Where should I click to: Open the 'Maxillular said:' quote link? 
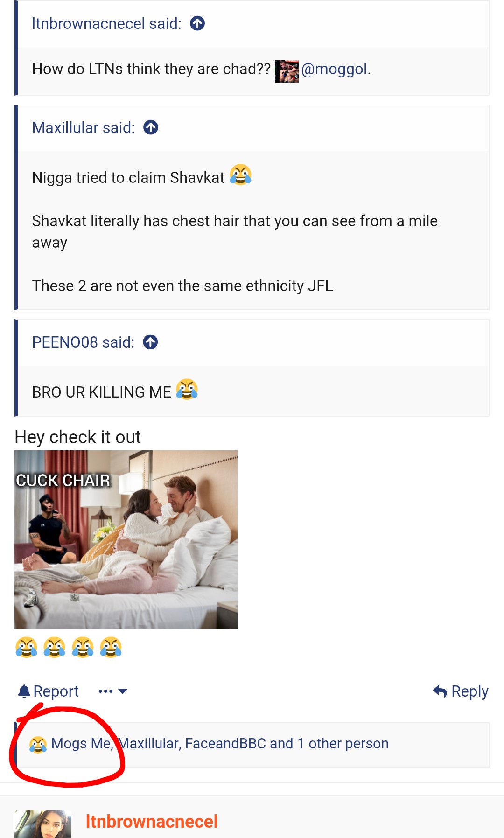[x=83, y=127]
